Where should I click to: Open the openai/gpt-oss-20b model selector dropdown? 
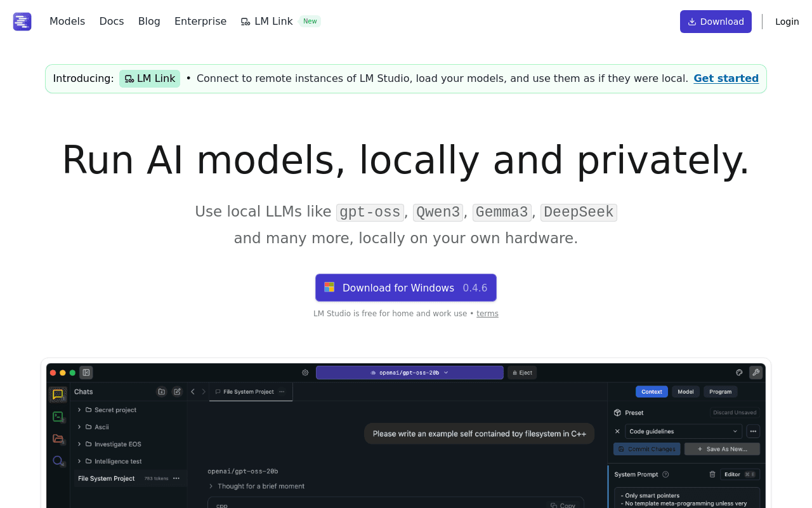[x=410, y=373]
